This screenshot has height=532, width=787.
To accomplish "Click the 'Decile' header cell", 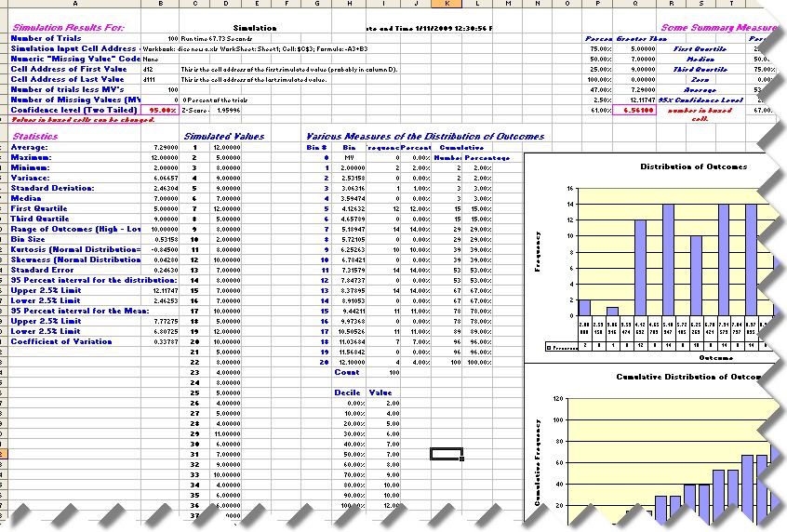I will [x=347, y=392].
